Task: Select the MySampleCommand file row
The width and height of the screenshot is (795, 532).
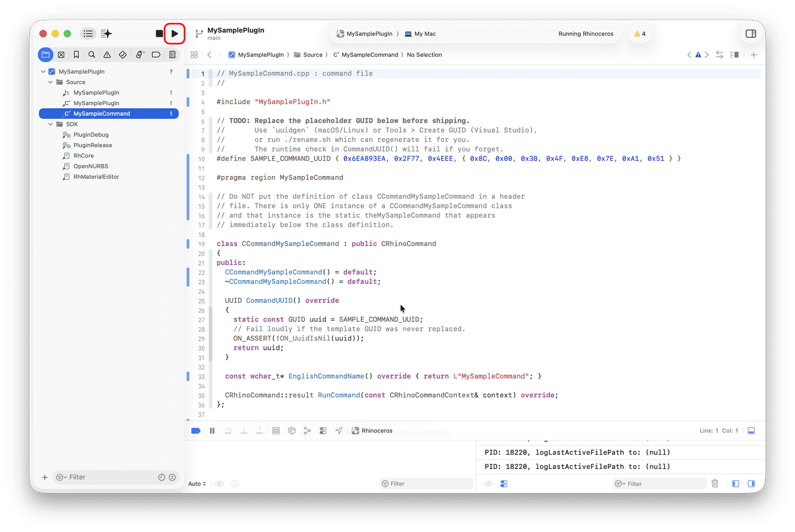Action: [109, 114]
